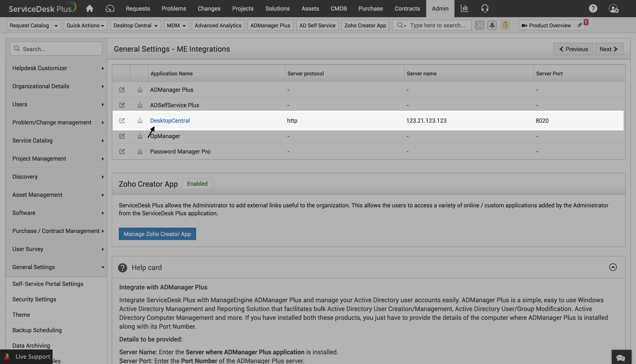This screenshot has height=364, width=636.
Task: Expand the MDM dropdown
Action: (x=176, y=25)
